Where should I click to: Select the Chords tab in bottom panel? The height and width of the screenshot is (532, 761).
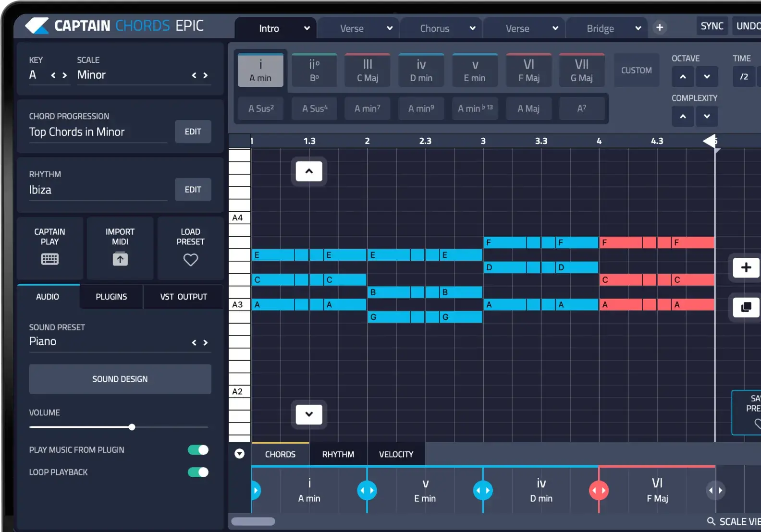[280, 454]
